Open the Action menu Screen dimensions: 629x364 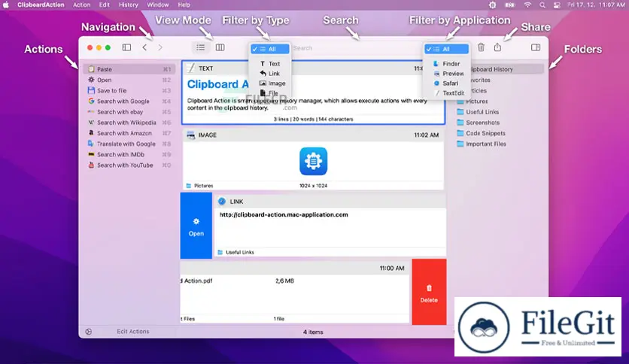(x=81, y=5)
